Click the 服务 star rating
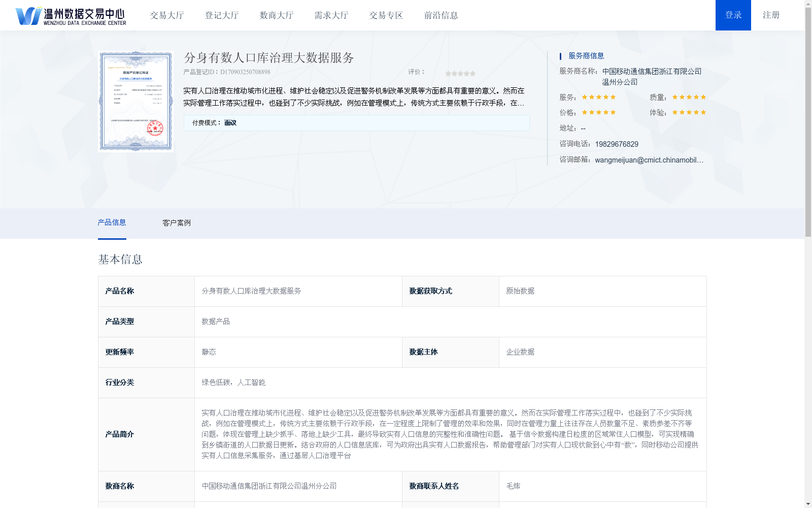The image size is (812, 508). 599,97
